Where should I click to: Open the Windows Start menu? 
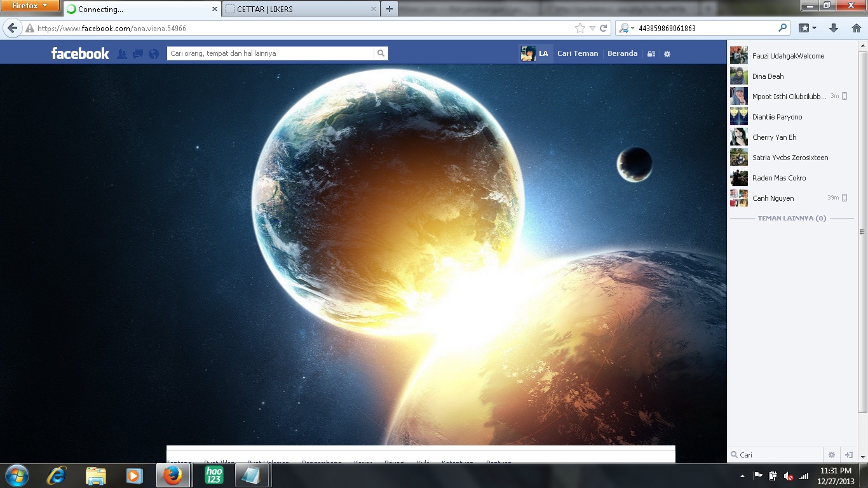click(x=17, y=475)
